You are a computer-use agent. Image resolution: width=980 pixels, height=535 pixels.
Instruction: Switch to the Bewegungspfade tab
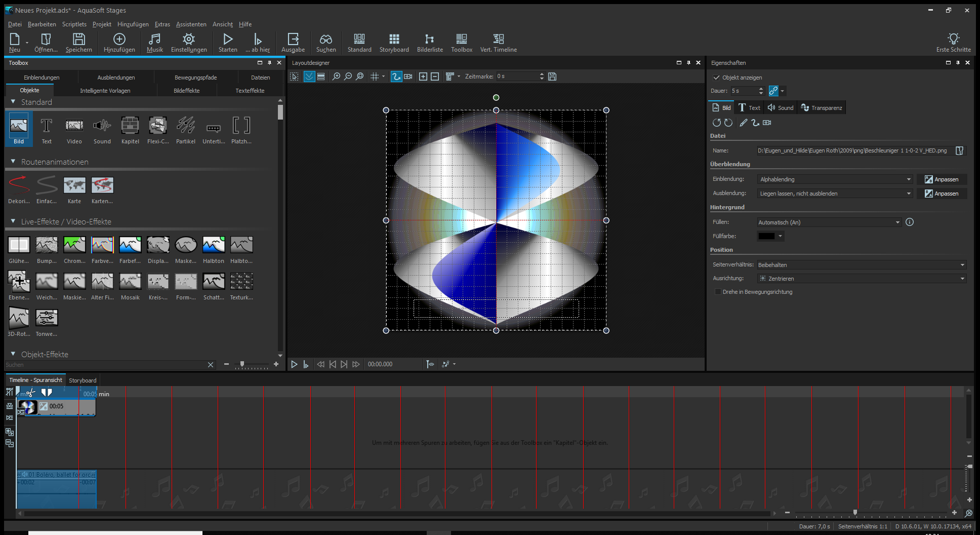pyautogui.click(x=195, y=78)
